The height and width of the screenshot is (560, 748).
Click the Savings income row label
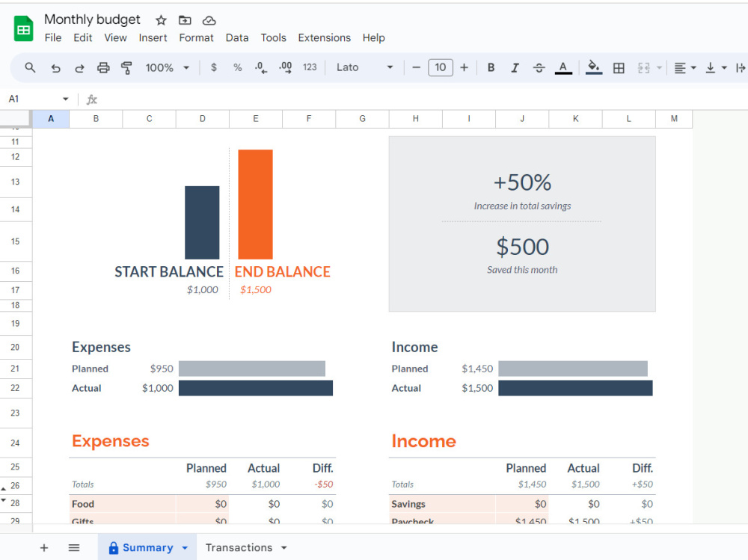pyautogui.click(x=408, y=504)
